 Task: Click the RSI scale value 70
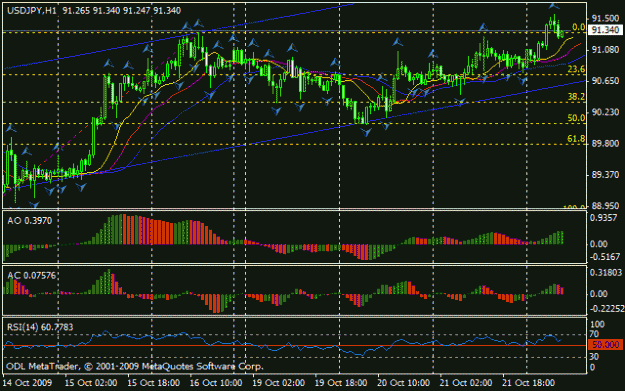tap(594, 334)
